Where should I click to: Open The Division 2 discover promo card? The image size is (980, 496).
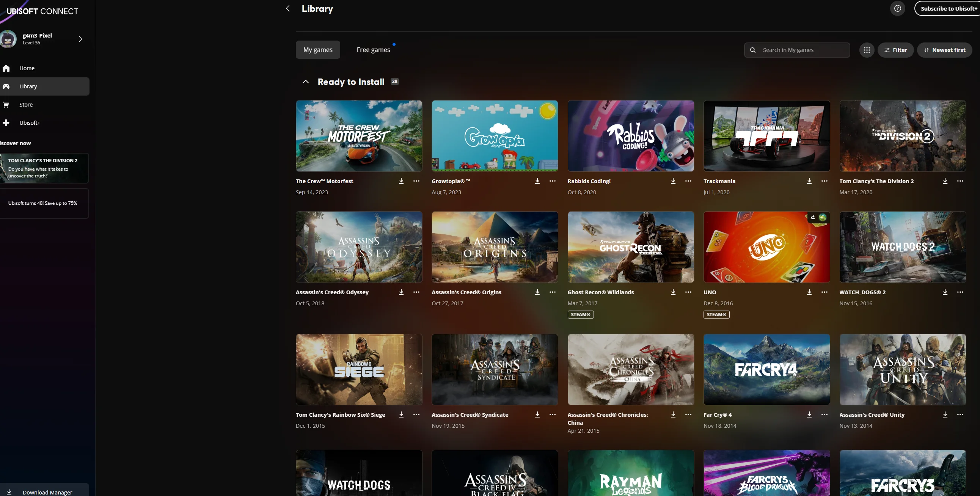pos(44,168)
